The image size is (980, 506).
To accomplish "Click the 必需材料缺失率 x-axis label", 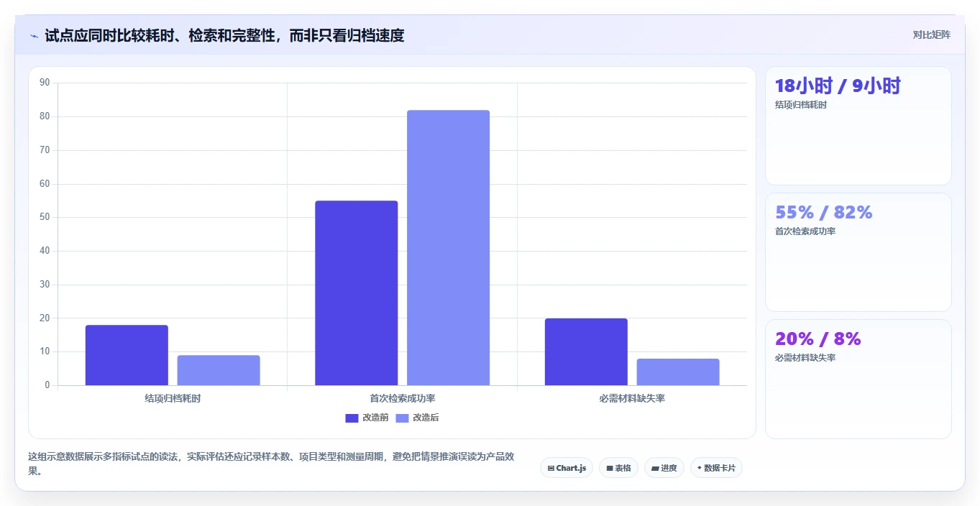I will (632, 398).
